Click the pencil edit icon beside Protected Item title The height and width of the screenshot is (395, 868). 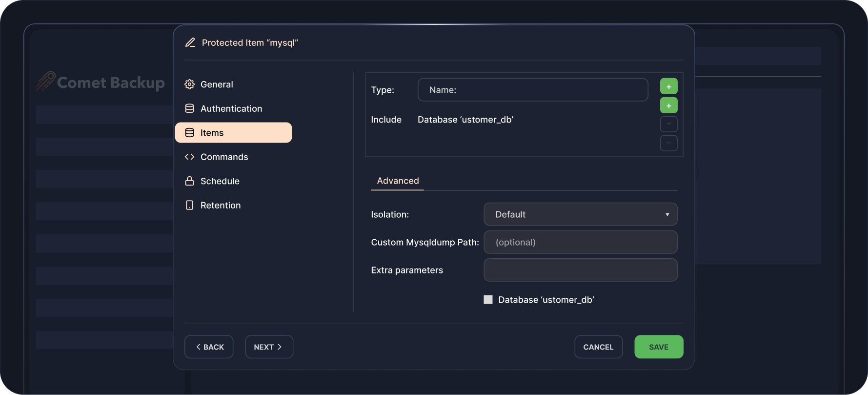coord(190,43)
